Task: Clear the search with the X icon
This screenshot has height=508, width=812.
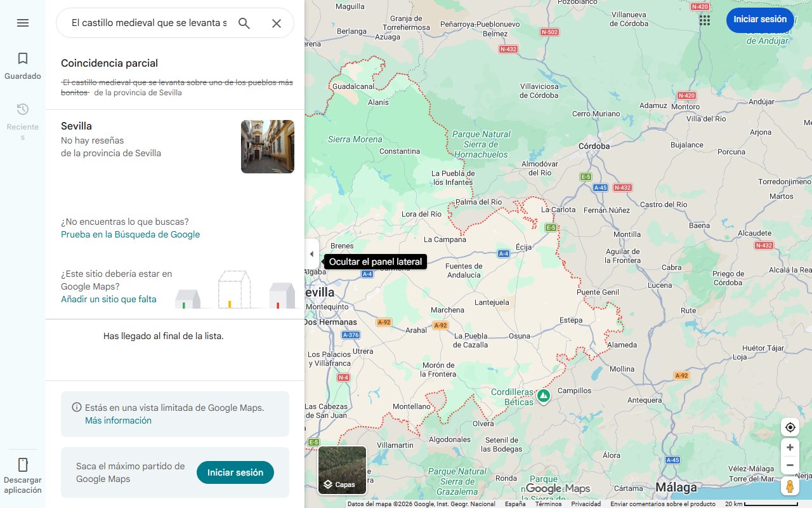Action: pos(277,23)
